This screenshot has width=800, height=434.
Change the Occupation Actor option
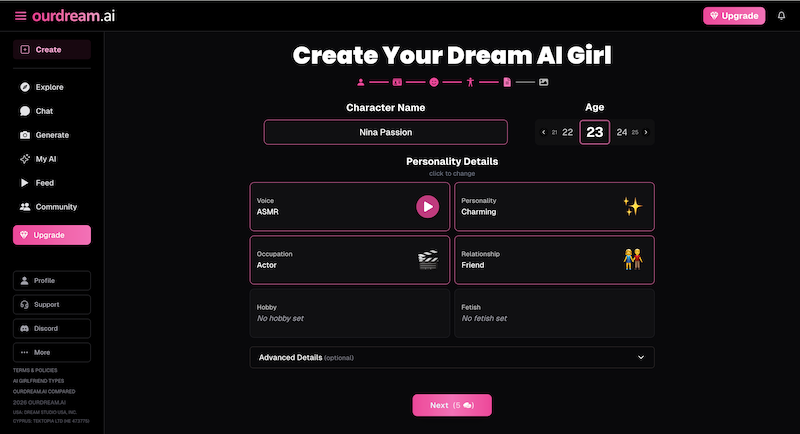coord(349,260)
